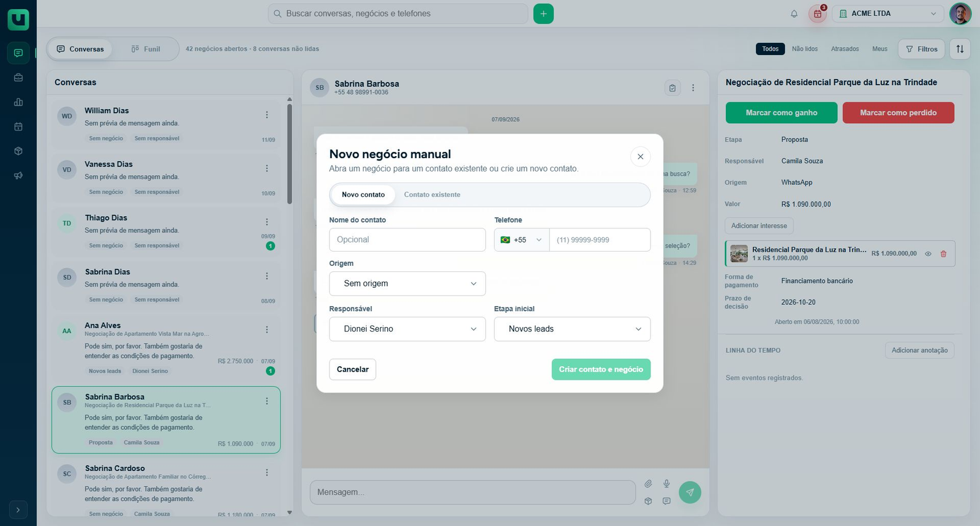This screenshot has height=526, width=980.
Task: Toggle sort order icon next to Filtros
Action: pyautogui.click(x=960, y=49)
